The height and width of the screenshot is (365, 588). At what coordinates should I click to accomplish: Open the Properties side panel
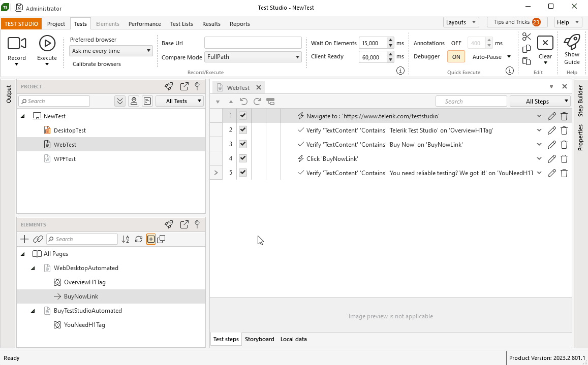[580, 138]
